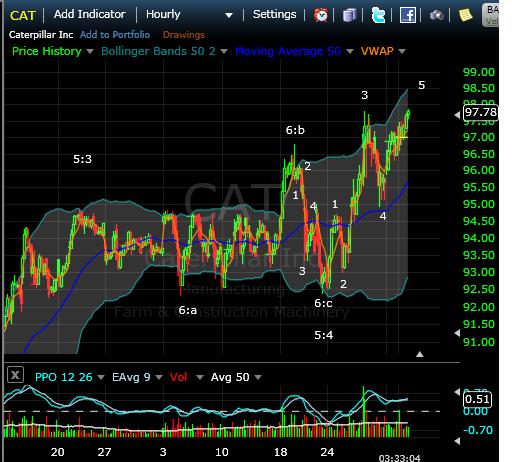
Task: Expand EAvg 9 dropdown
Action: pos(159,377)
